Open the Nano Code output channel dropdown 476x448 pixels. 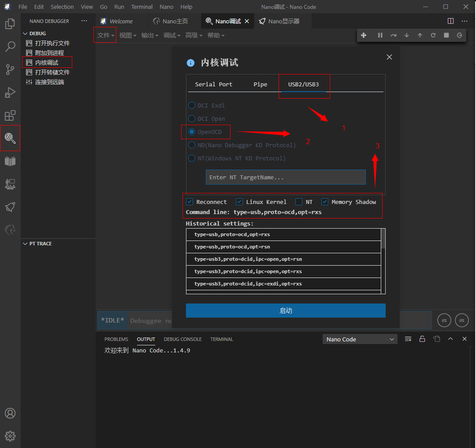tap(360, 339)
